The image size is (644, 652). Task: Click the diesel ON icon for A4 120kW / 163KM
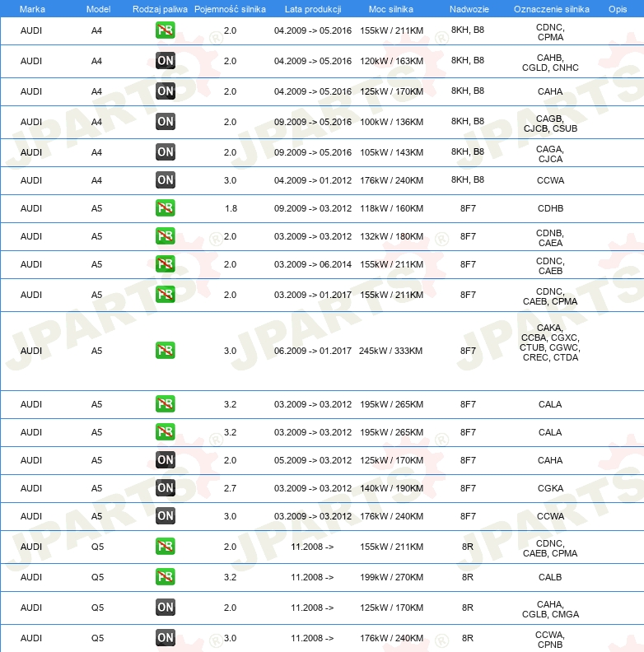(x=166, y=61)
